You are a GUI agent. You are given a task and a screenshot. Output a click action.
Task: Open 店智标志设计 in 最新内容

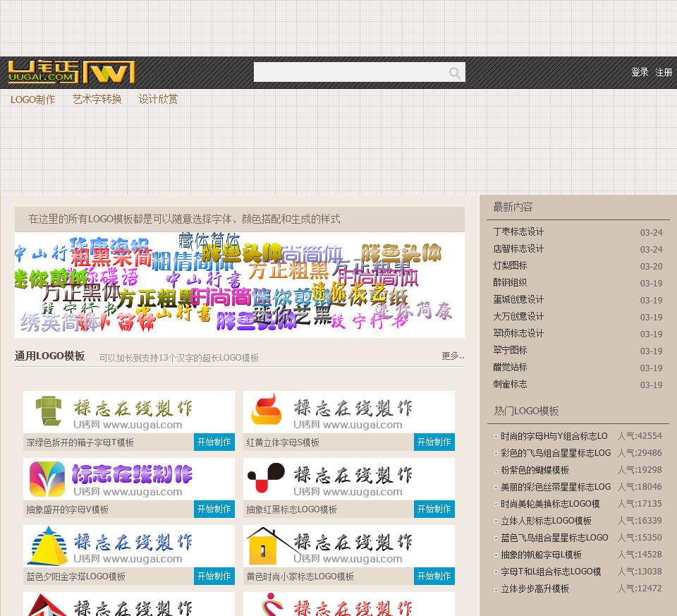point(518,249)
